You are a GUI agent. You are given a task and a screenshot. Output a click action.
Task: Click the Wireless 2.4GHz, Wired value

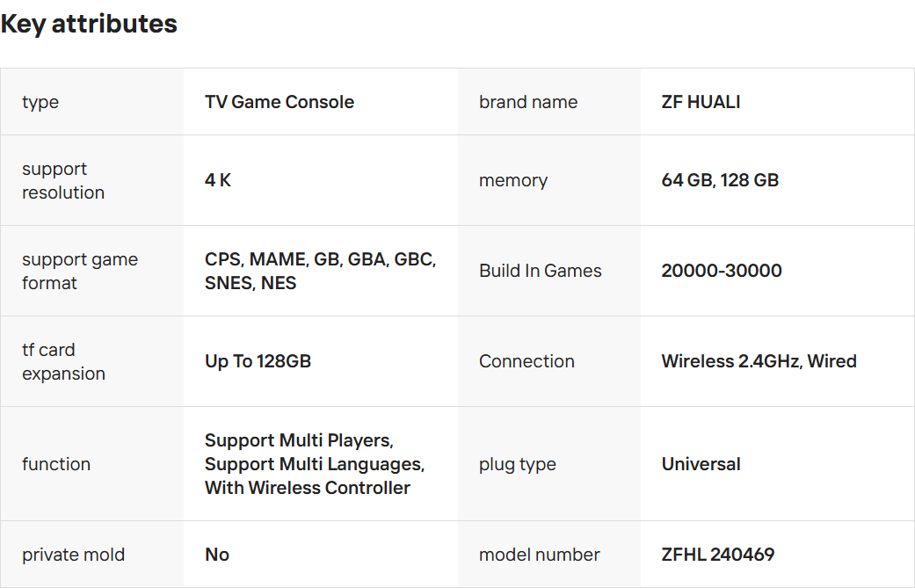click(759, 361)
